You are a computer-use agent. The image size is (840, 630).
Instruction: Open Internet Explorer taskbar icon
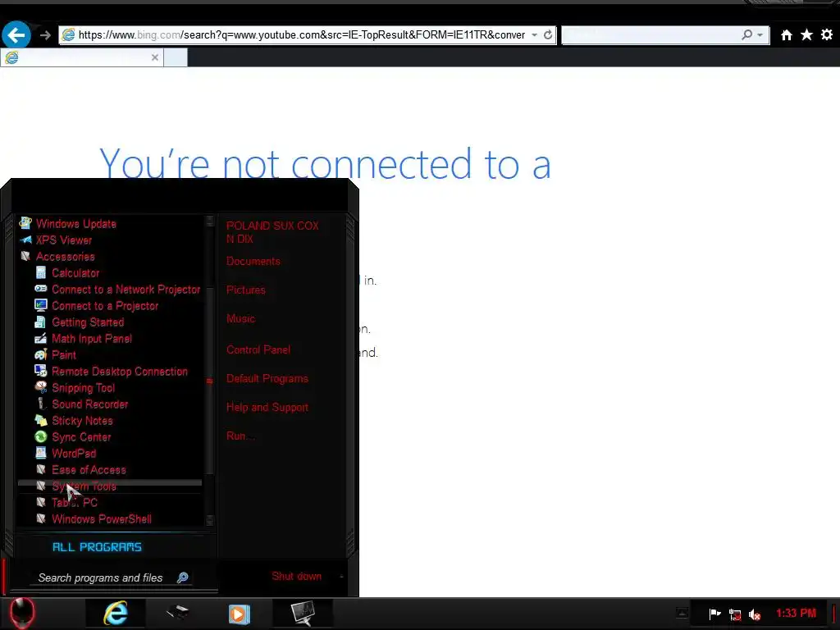coord(116,614)
